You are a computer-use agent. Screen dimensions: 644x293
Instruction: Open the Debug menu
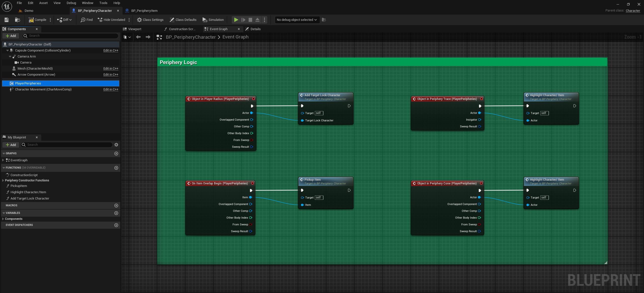coord(71,3)
